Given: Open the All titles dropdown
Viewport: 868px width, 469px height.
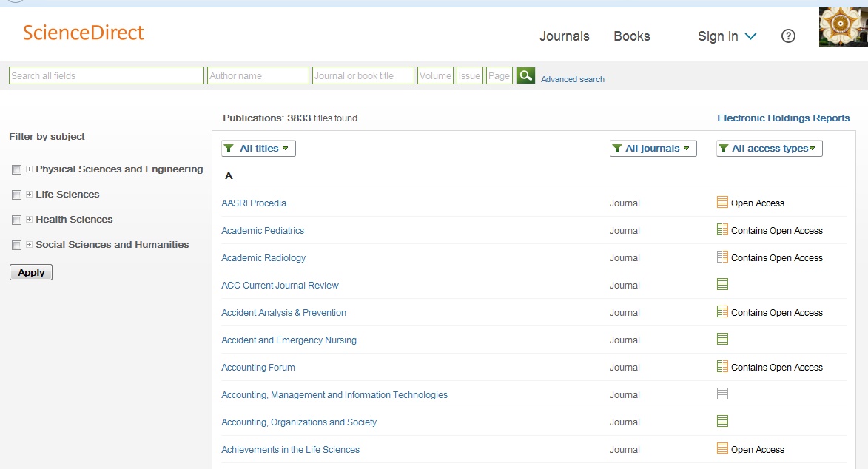Looking at the screenshot, I should (258, 149).
